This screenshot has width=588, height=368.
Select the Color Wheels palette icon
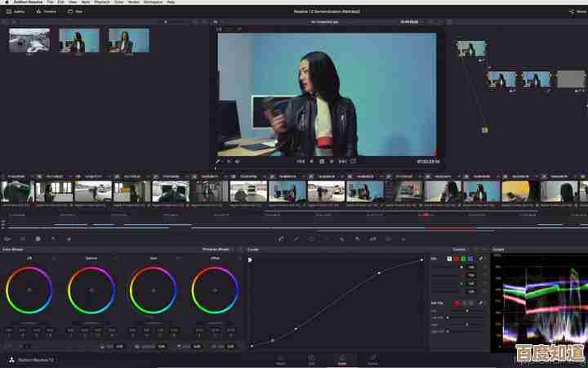(38, 239)
